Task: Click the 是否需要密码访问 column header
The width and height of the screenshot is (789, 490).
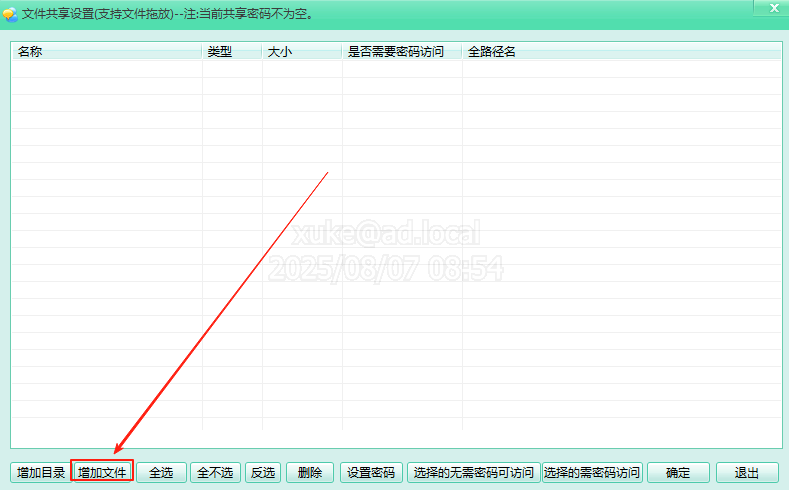Action: pos(401,51)
